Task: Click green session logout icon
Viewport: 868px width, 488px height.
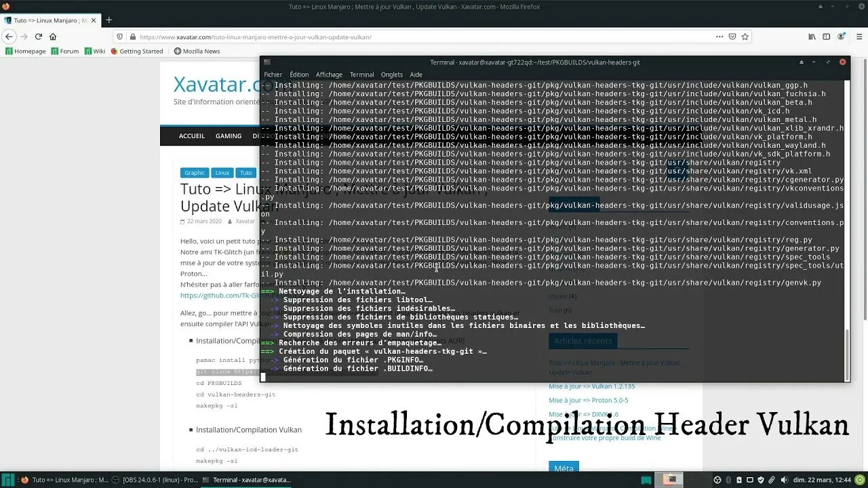Action: pos(860,480)
